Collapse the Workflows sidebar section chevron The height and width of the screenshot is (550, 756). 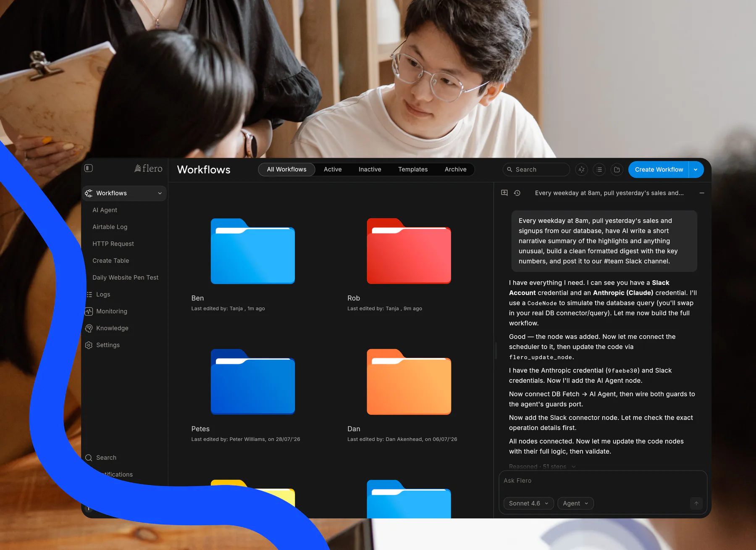(160, 193)
